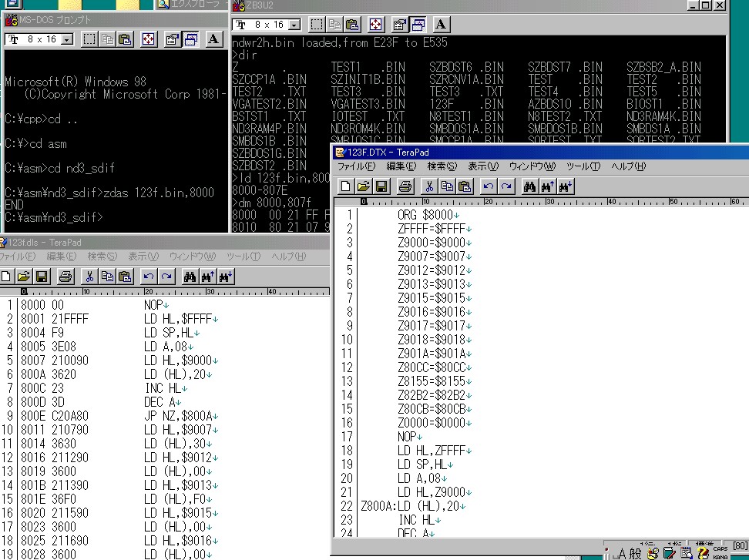Open ファイル(F) menu in 123F.DTX TeraPad
Viewport: 749px width, 560px height.
coord(356,166)
